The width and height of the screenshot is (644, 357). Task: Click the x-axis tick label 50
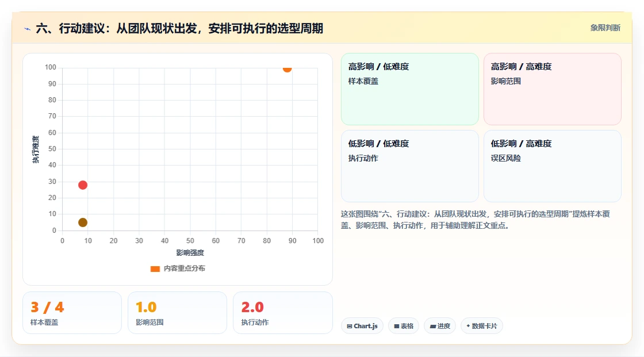pos(190,241)
